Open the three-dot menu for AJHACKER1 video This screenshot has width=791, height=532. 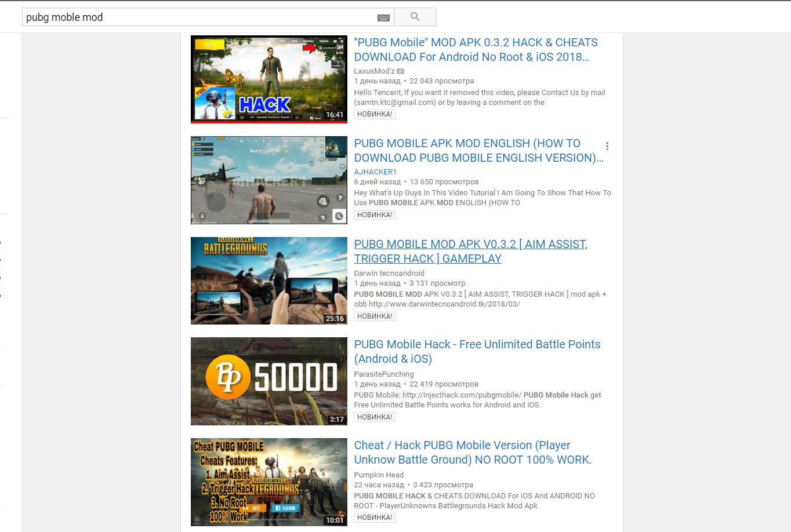click(607, 146)
